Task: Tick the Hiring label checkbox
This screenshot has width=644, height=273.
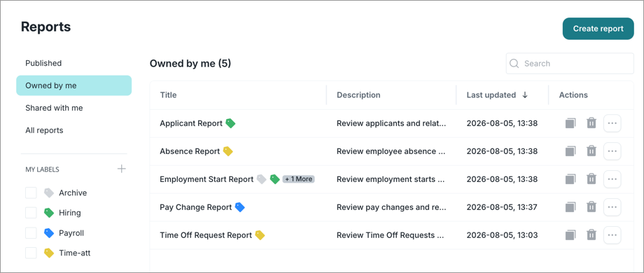Action: (x=31, y=213)
